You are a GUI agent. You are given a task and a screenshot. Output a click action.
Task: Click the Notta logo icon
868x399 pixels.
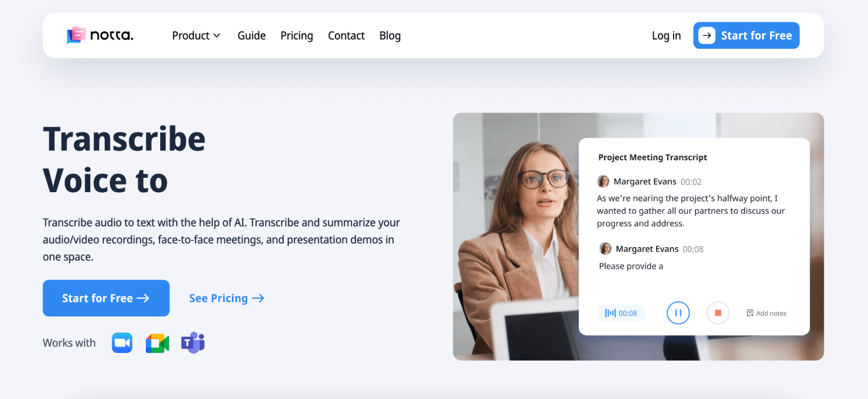[x=76, y=35]
